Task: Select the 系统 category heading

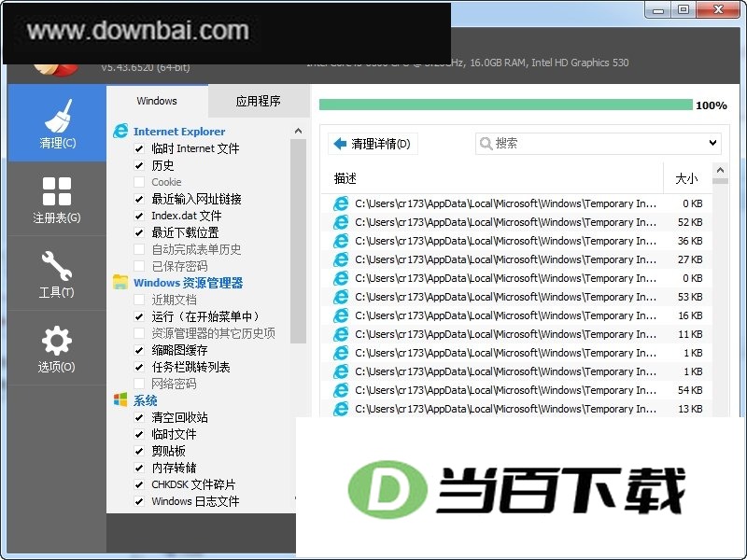Action: click(x=145, y=400)
